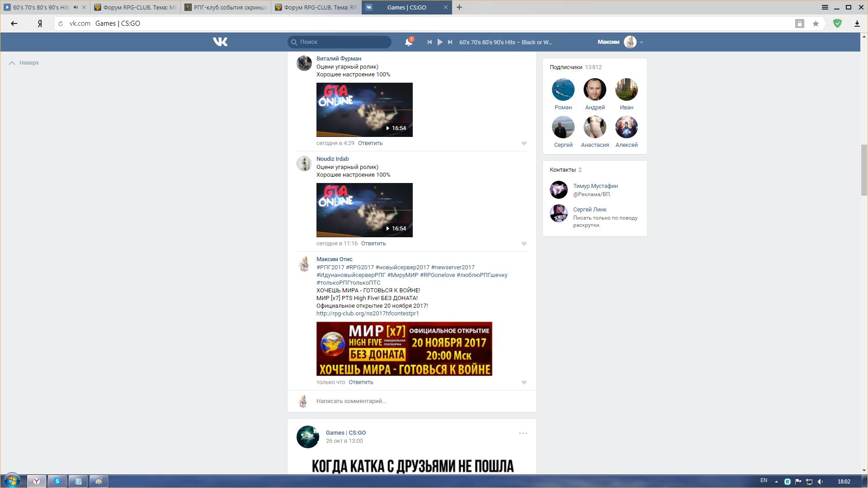Switch to the 60's 70's 80's 90's Hits tab
The image size is (868, 488).
(x=41, y=7)
